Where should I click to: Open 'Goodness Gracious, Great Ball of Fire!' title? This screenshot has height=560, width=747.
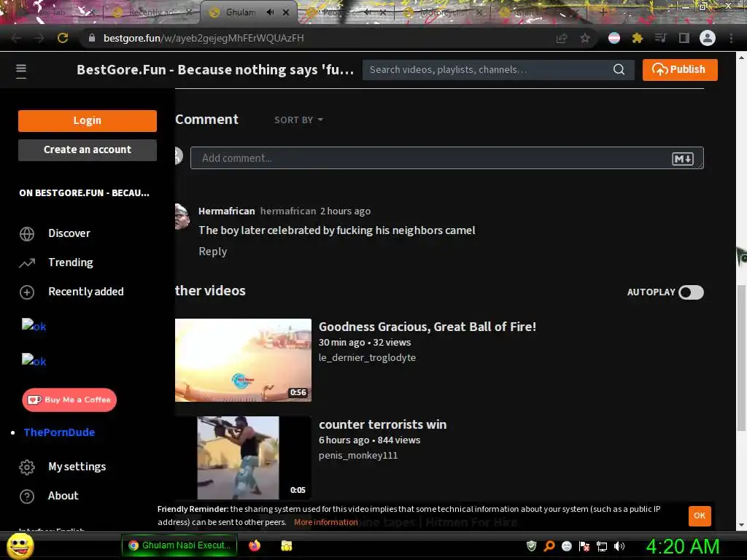[427, 327]
